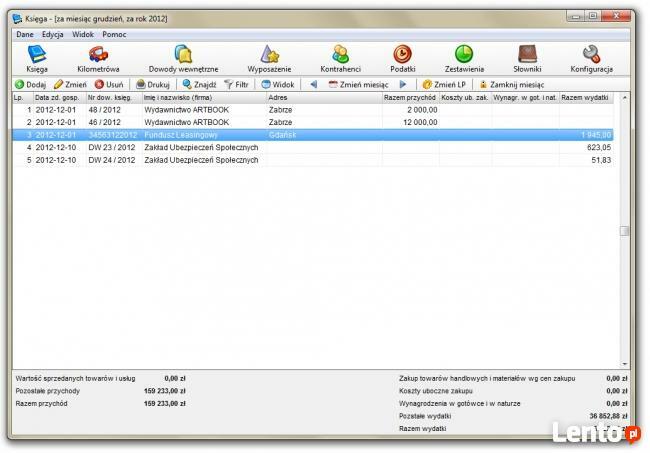Open the Edycja menu

tap(52, 34)
